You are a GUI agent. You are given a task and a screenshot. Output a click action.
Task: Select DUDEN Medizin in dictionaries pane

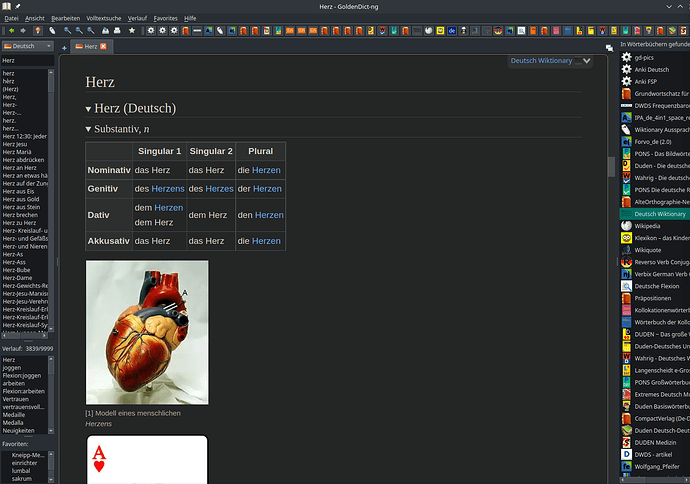tap(655, 442)
